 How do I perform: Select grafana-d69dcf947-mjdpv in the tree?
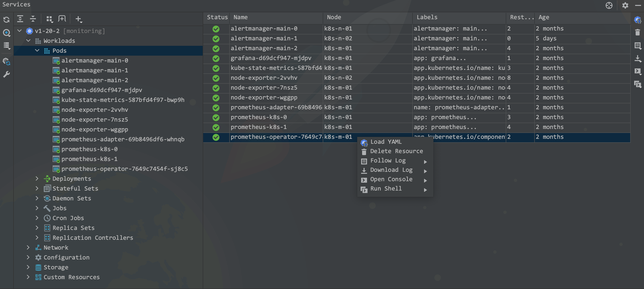[x=102, y=90]
